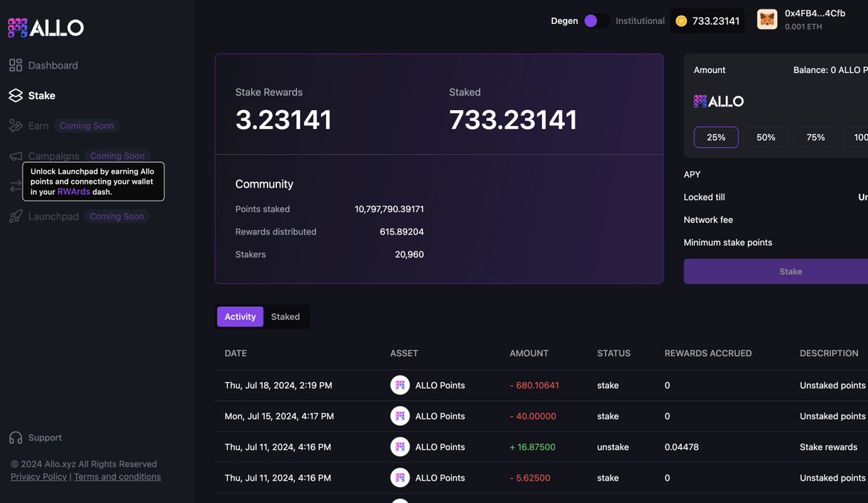Click the Institutional mode label
The image size is (868, 503).
640,21
